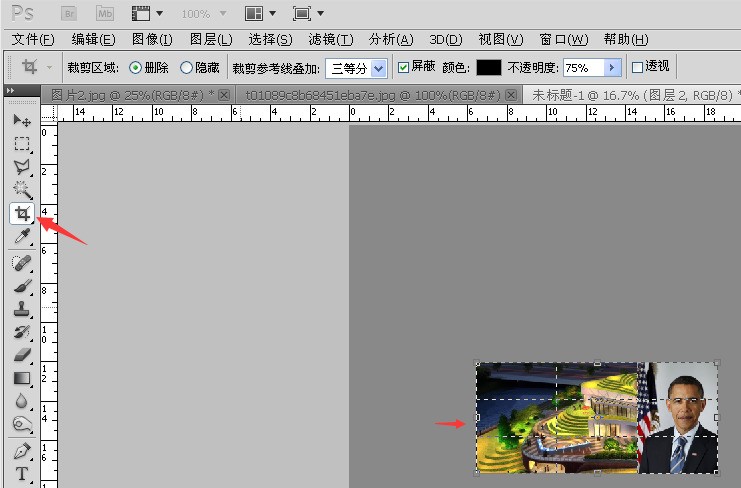741x488 pixels.
Task: Open the black shield color swatch
Action: pos(489,68)
